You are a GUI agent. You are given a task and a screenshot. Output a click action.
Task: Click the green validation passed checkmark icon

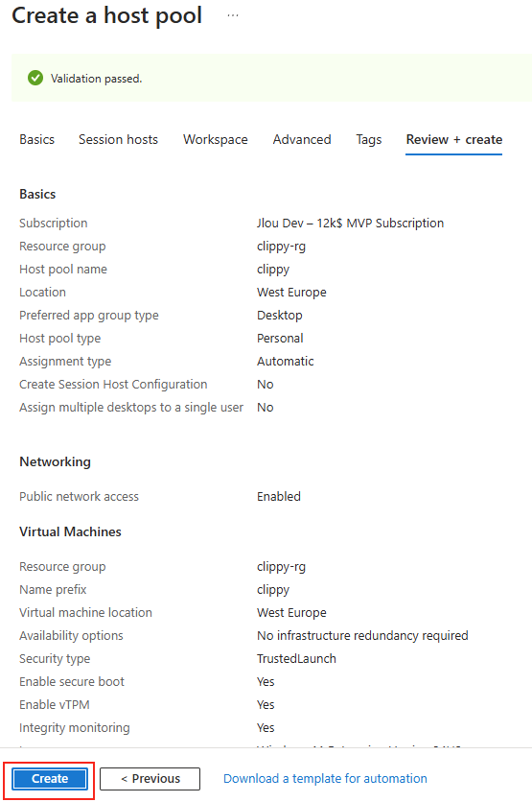(x=35, y=79)
